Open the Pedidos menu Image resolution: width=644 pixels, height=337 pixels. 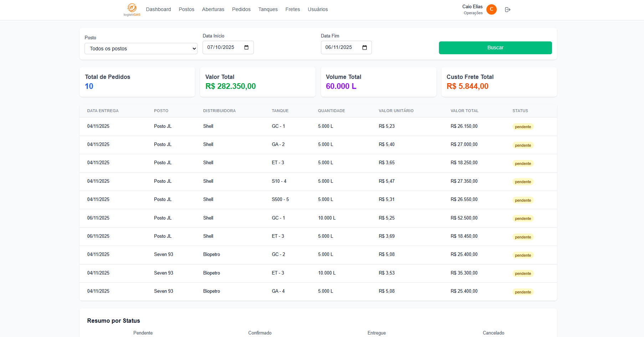tap(241, 9)
